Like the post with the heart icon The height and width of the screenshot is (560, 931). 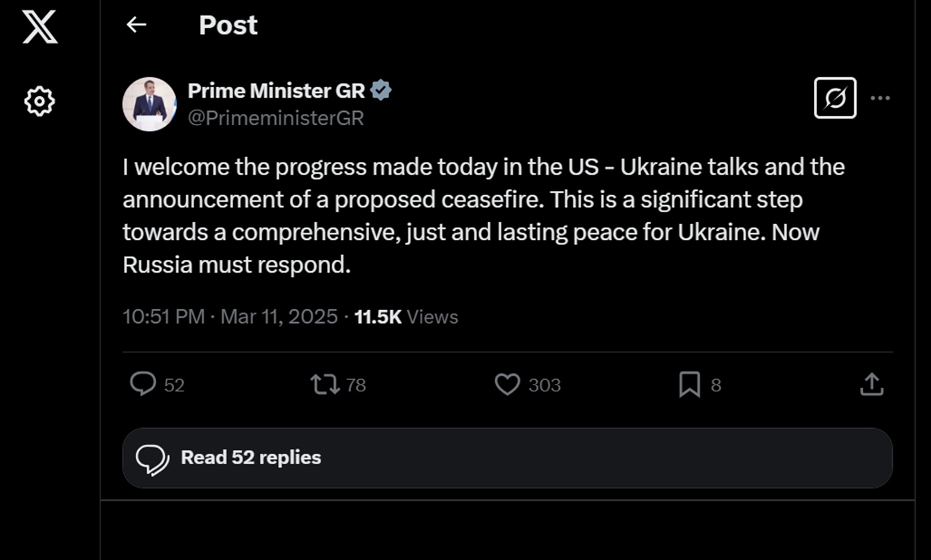[x=507, y=384]
